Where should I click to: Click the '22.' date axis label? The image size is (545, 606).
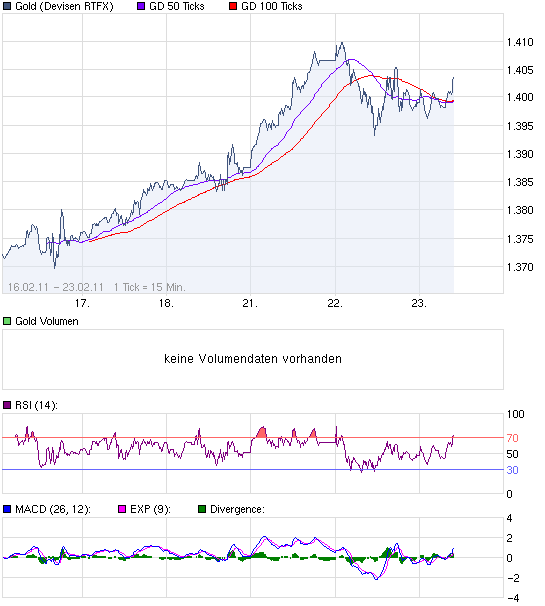335,303
